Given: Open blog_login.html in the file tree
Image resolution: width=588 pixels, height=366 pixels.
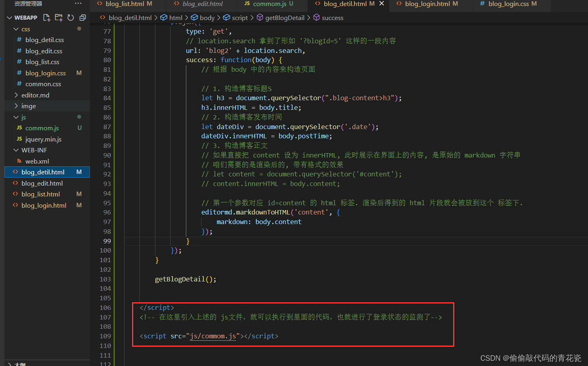Looking at the screenshot, I should pyautogui.click(x=44, y=206).
